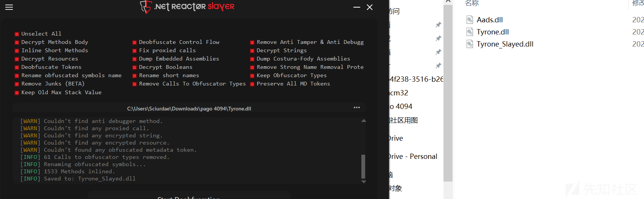Image resolution: width=644 pixels, height=199 pixels.
Task: Click the 'Saved to: Tyrone_Slayed.dll' log line
Action: (78, 179)
